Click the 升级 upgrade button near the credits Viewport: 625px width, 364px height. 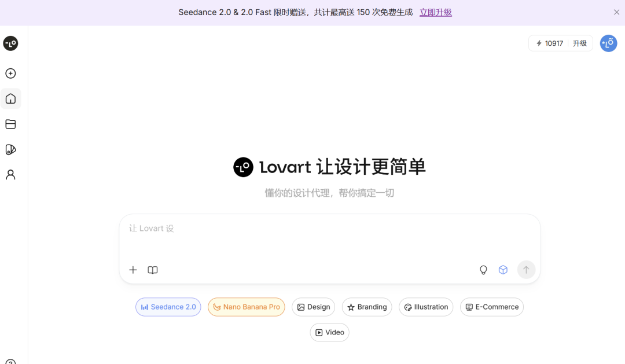(x=579, y=43)
